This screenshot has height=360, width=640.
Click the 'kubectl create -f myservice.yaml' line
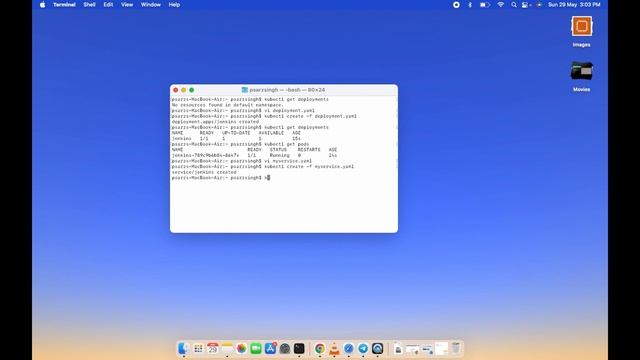262,167
